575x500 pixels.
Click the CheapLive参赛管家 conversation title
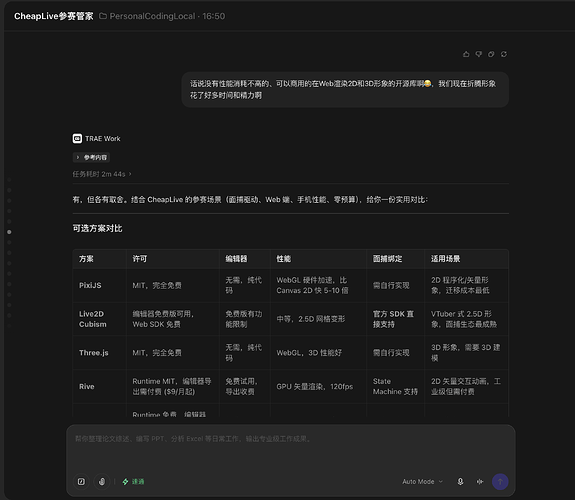point(54,16)
